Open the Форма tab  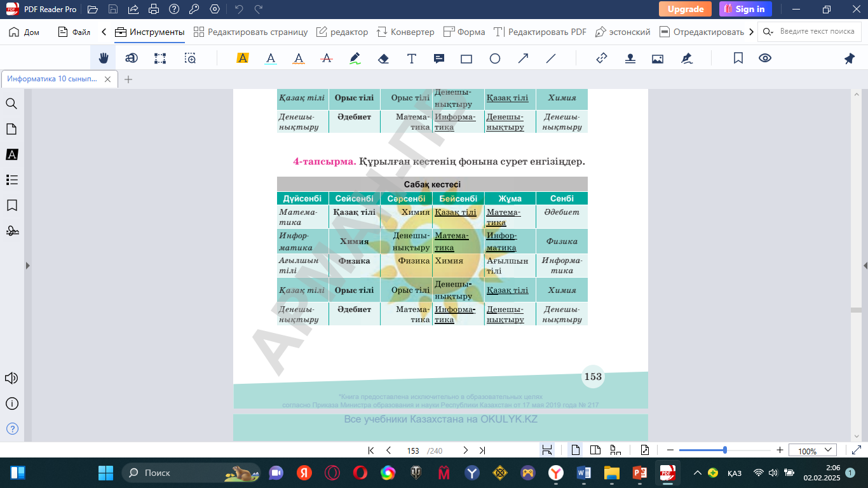click(x=464, y=32)
